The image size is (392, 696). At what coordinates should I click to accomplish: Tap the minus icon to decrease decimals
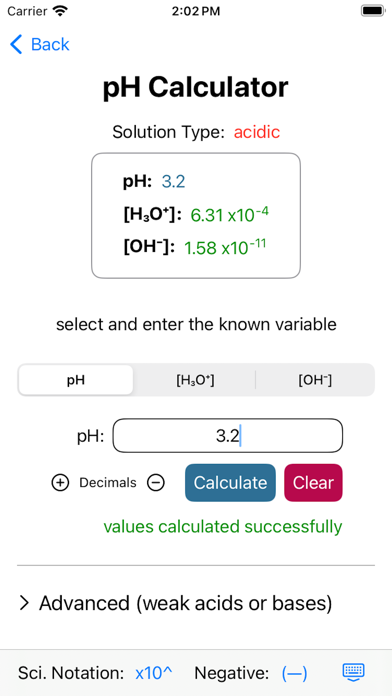tap(156, 482)
